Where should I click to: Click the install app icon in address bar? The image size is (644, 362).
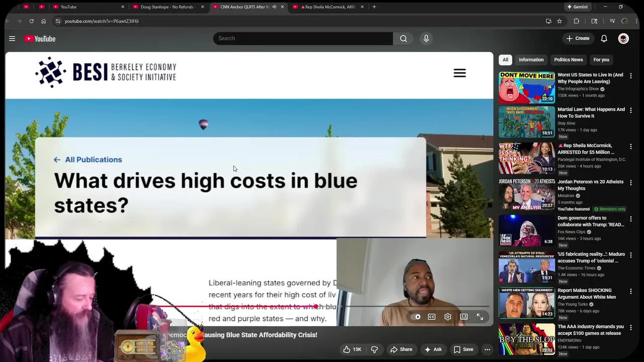[x=548, y=21]
